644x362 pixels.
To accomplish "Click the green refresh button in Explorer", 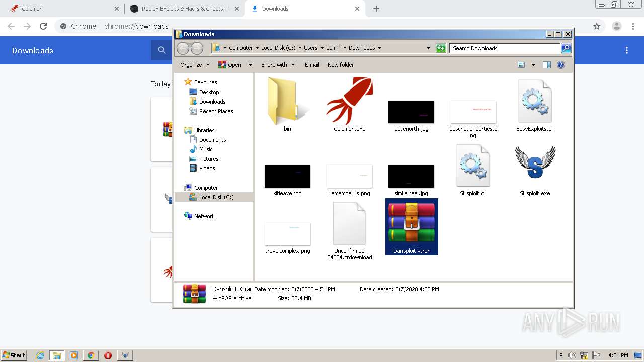I will (x=441, y=48).
